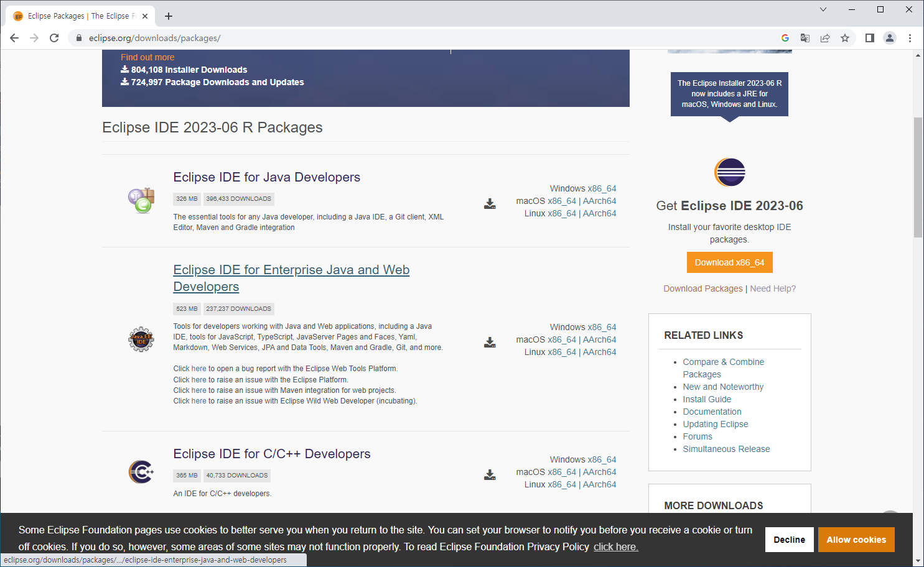This screenshot has height=567, width=924.
Task: Click download icon for C/C++ Developers package
Action: click(x=490, y=475)
